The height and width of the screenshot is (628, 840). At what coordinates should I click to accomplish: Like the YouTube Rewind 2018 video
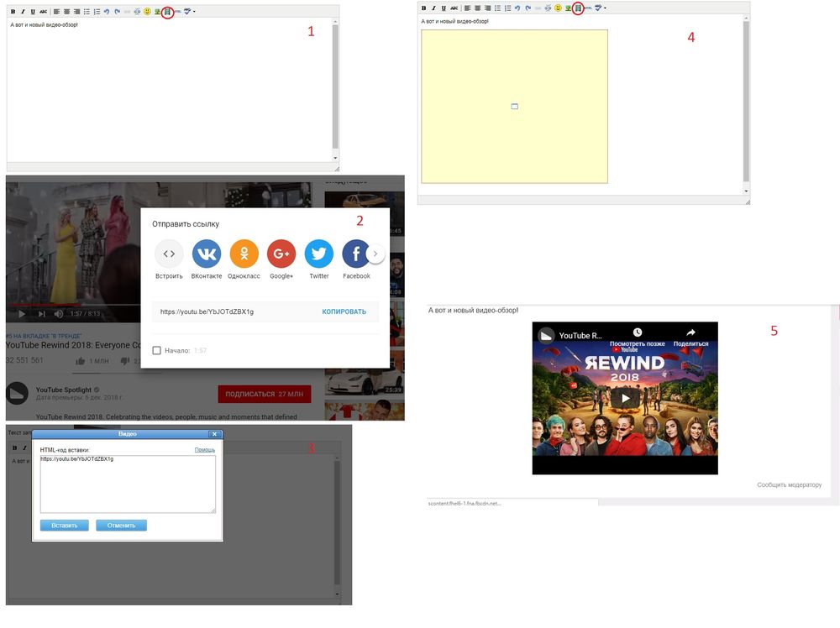tap(81, 361)
